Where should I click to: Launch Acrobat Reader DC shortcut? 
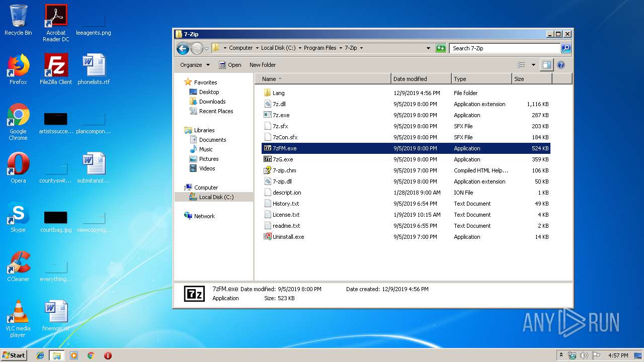click(56, 23)
